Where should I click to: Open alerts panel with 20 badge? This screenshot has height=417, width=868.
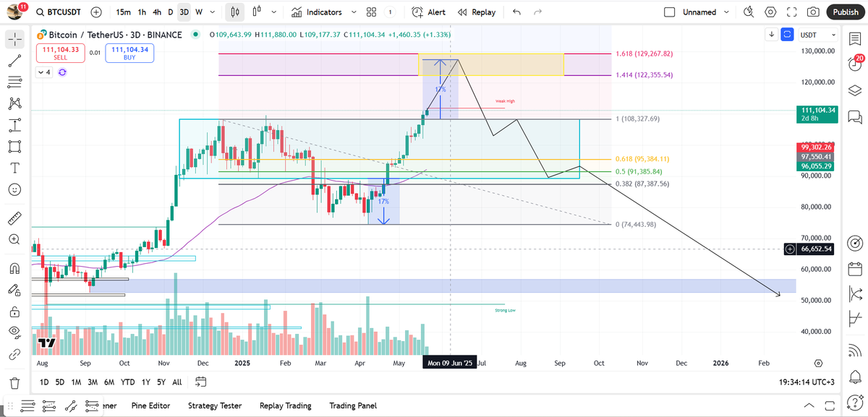[854, 64]
